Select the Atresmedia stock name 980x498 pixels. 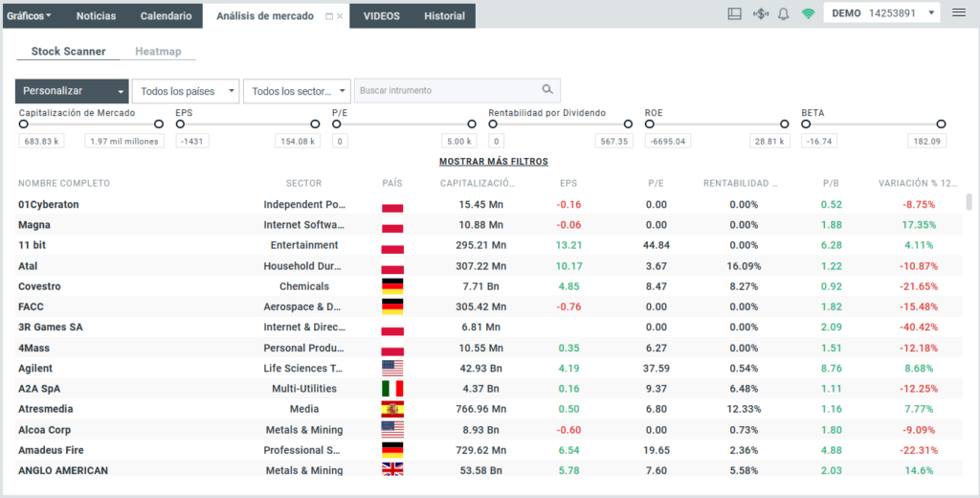[46, 409]
